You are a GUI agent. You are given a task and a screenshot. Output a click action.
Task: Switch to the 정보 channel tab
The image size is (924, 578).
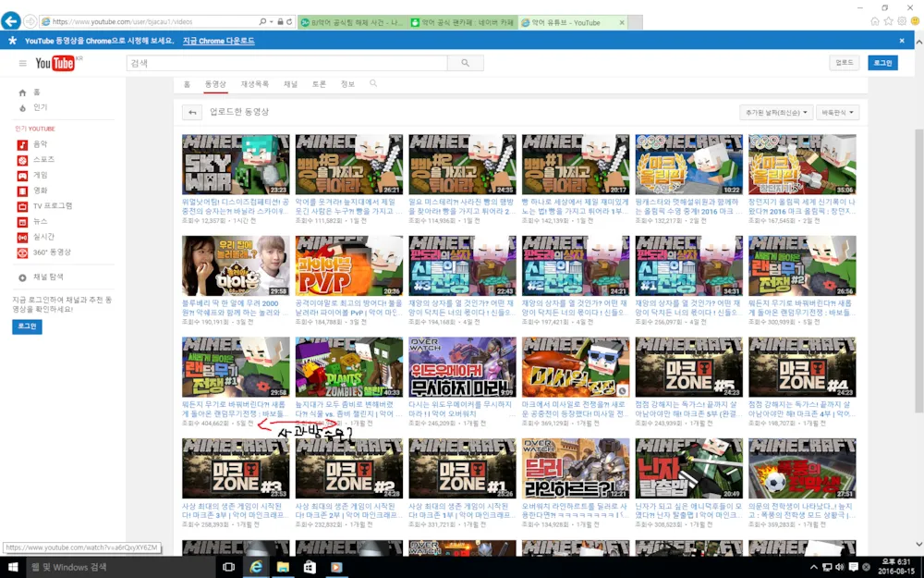point(347,84)
